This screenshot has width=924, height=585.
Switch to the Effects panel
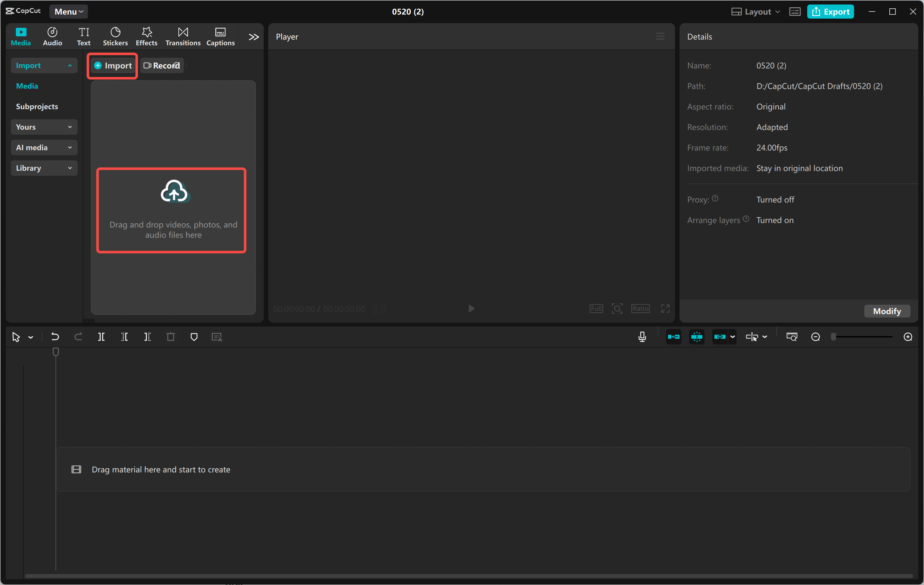coord(146,36)
